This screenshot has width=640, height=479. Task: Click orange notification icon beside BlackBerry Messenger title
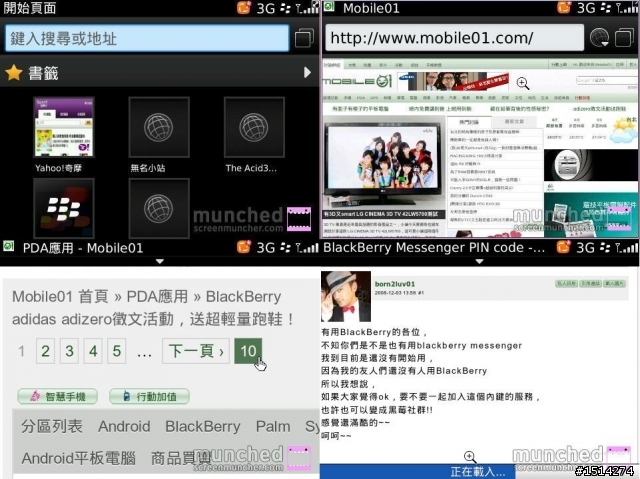point(563,247)
